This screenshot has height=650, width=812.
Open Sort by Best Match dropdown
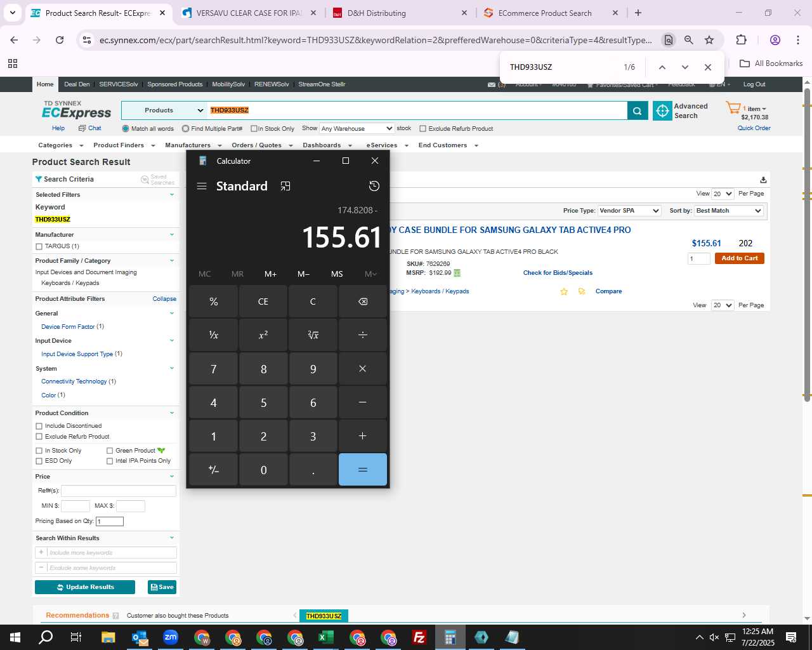pos(729,211)
